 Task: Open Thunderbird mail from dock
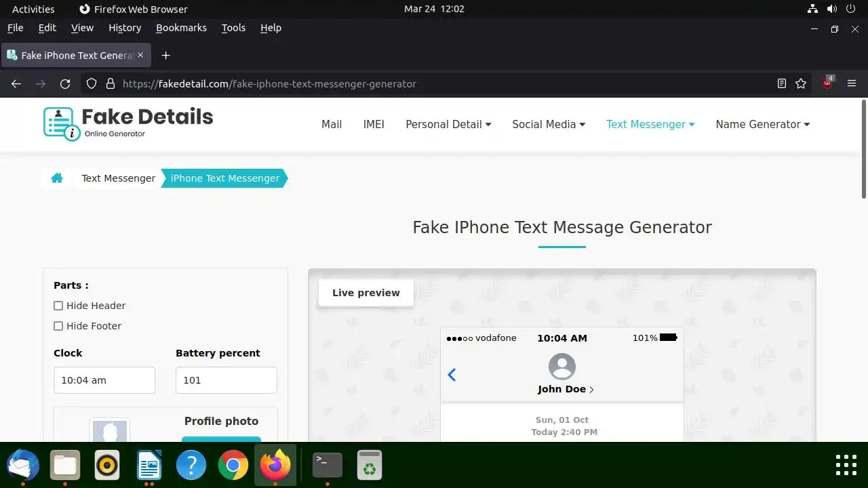[x=23, y=466]
